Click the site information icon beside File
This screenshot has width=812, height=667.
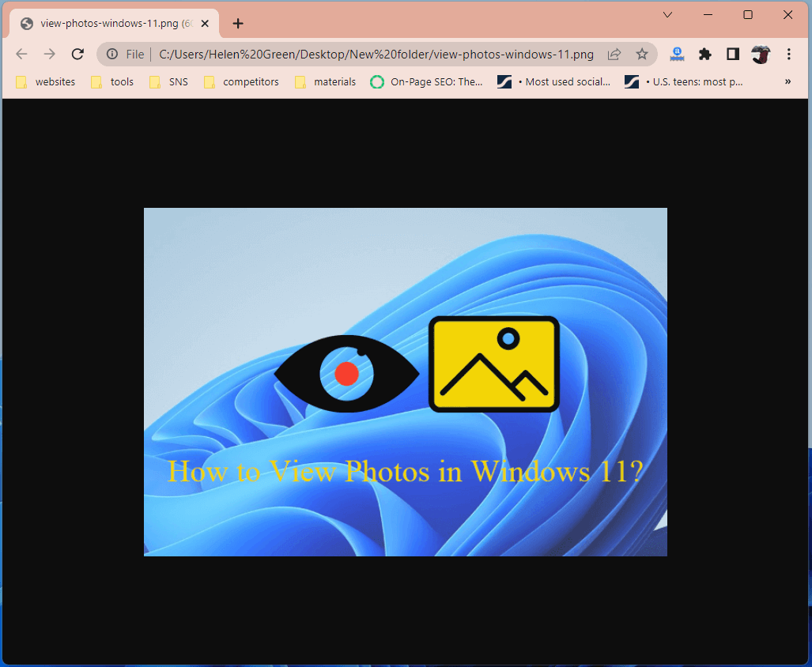coord(111,55)
